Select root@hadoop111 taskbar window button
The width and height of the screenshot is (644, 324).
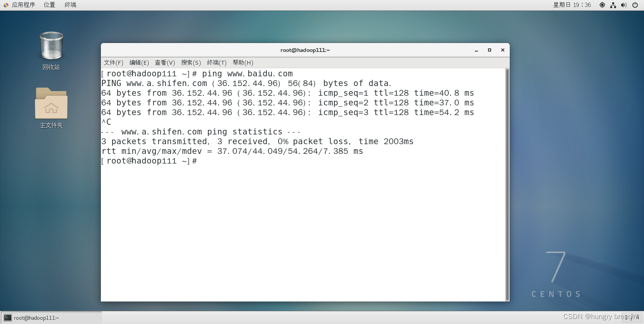click(51, 318)
